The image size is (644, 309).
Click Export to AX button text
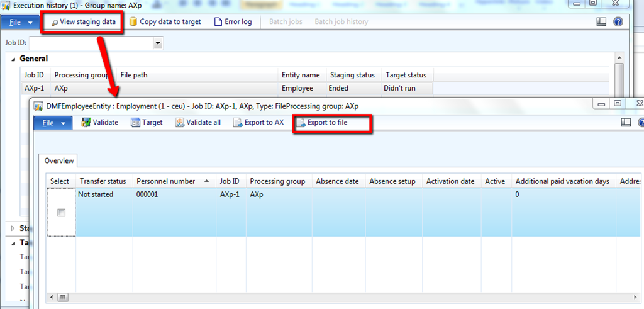pos(264,123)
